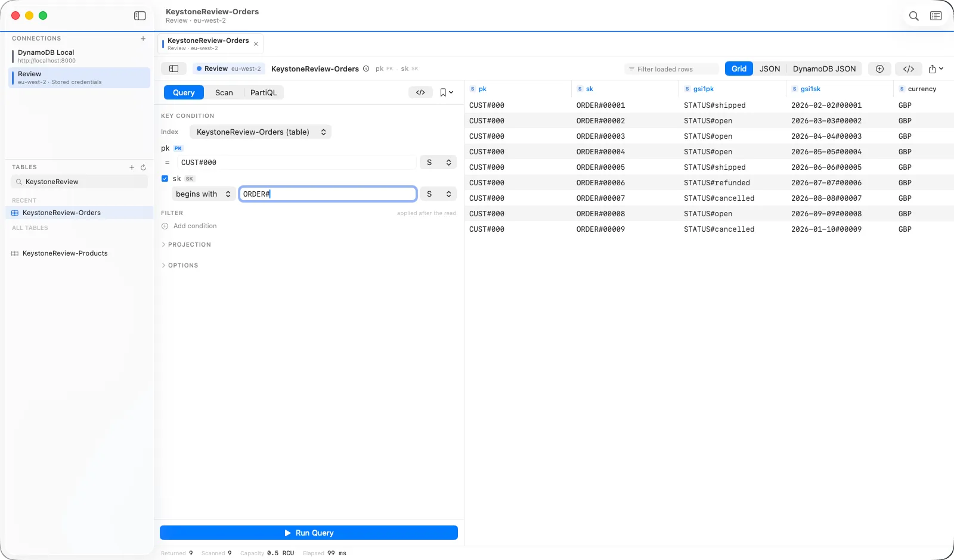The width and height of the screenshot is (954, 560).
Task: Select KeystoneReview-Orders in recent tables
Action: point(79,213)
